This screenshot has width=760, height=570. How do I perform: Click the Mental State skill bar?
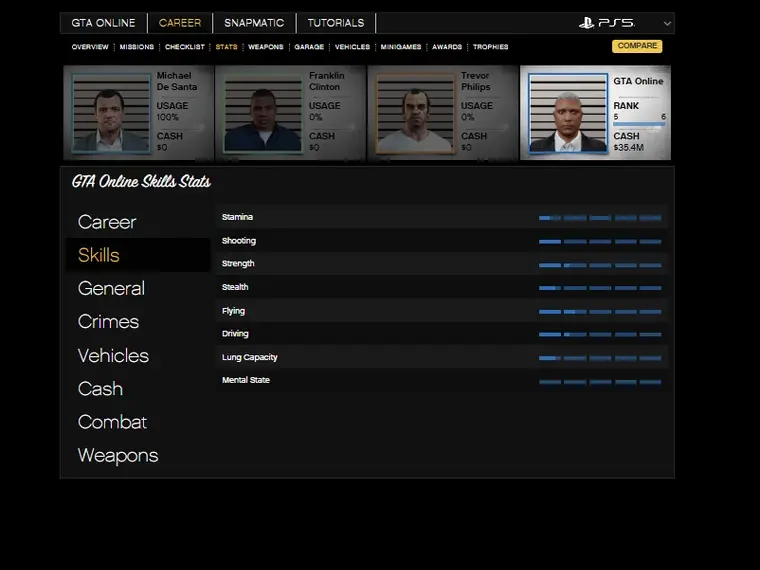coord(600,382)
